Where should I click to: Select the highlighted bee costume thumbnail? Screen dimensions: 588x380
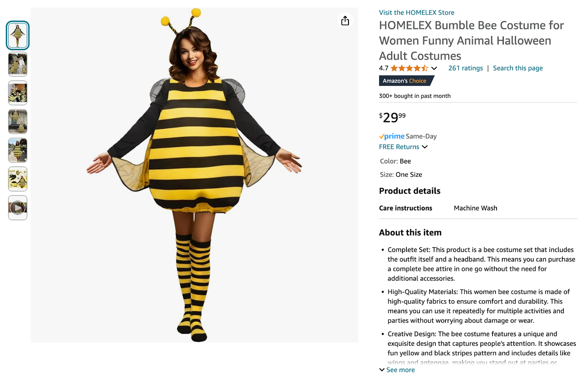pos(17,35)
